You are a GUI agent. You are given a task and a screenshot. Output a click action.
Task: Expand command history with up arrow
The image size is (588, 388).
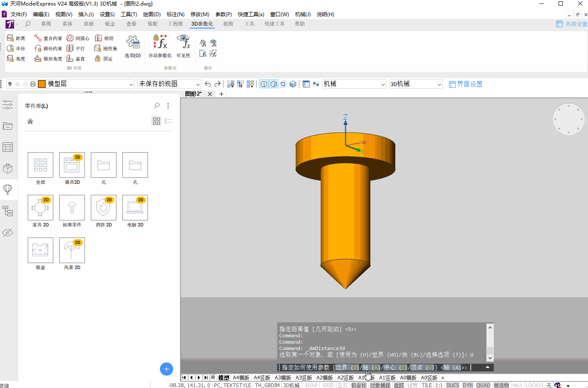[487, 367]
